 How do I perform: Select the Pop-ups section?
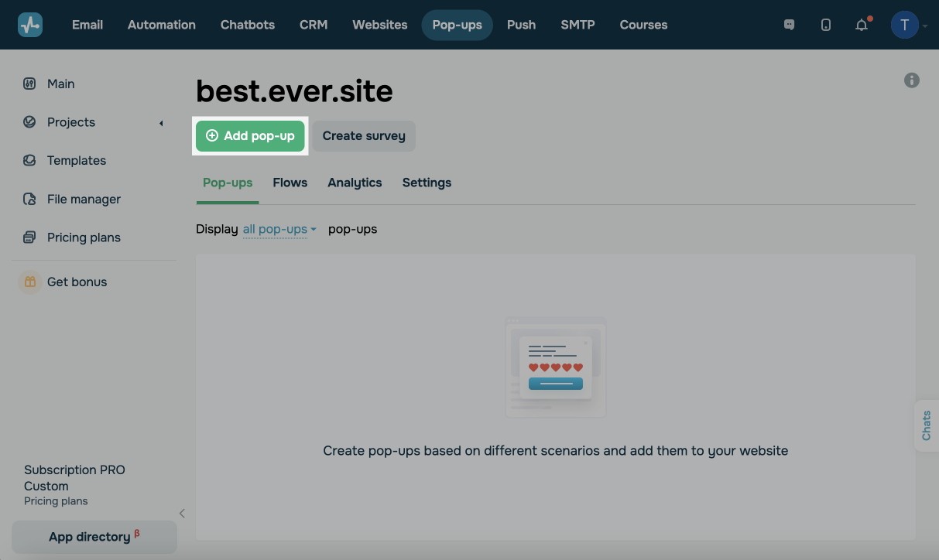coord(458,25)
